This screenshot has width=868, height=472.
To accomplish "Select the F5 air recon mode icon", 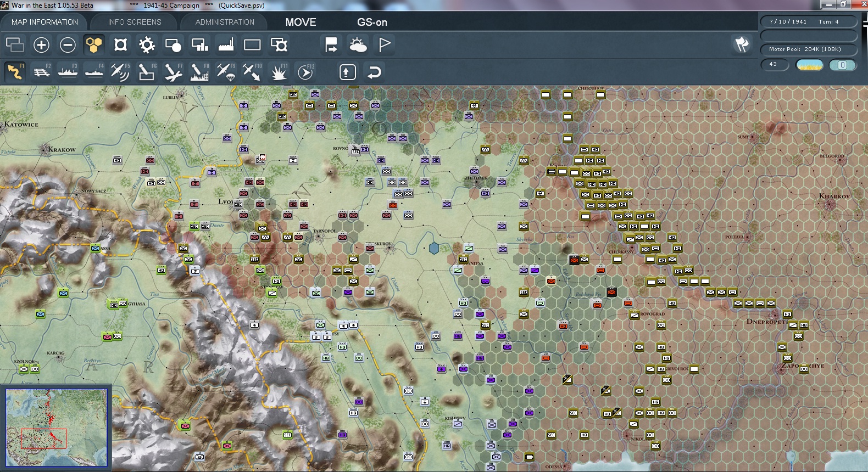I will tap(120, 72).
